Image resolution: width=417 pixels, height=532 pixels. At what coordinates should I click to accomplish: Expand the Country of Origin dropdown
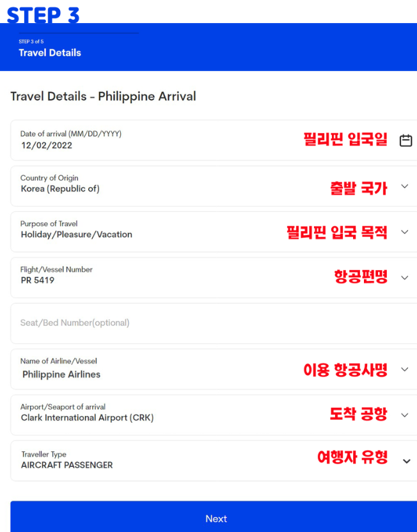(x=404, y=186)
